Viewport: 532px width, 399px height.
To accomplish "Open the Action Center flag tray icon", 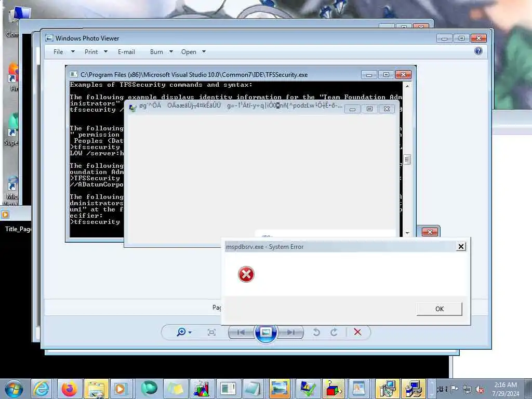I will click(x=455, y=389).
